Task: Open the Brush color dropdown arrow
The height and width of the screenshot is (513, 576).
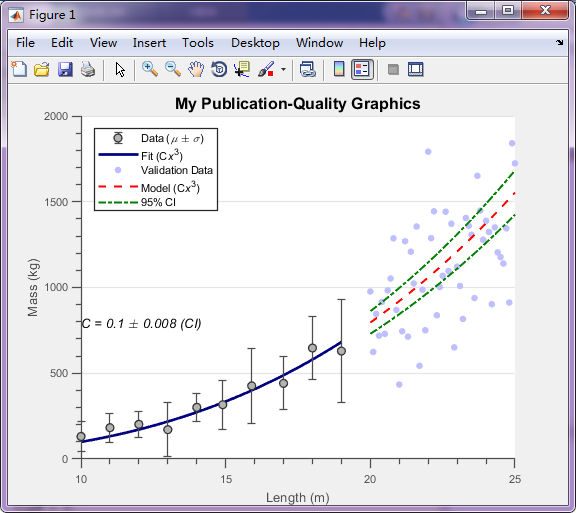Action: [x=283, y=69]
